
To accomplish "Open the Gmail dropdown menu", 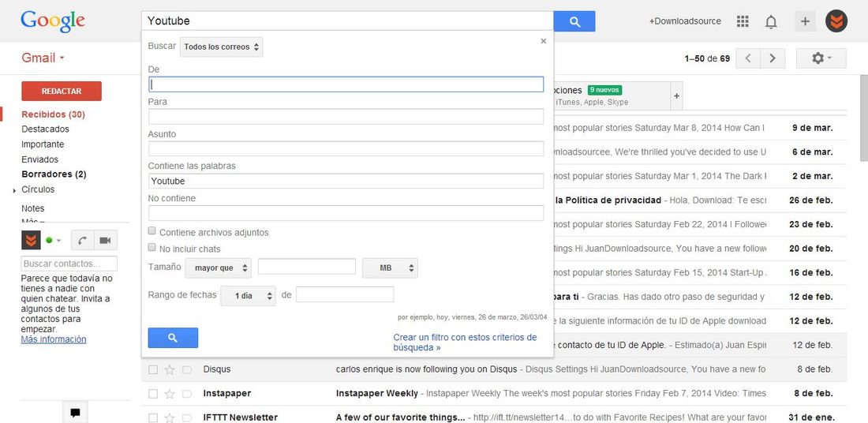I will (x=43, y=58).
